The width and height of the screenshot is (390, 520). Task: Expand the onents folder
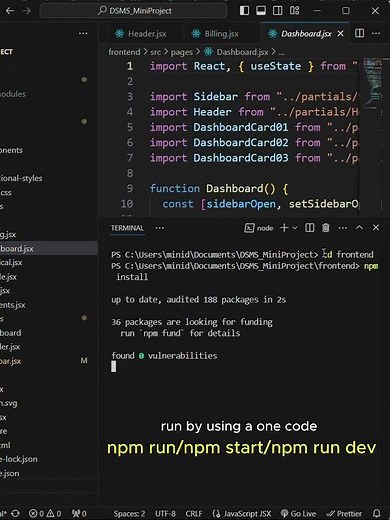49,150
